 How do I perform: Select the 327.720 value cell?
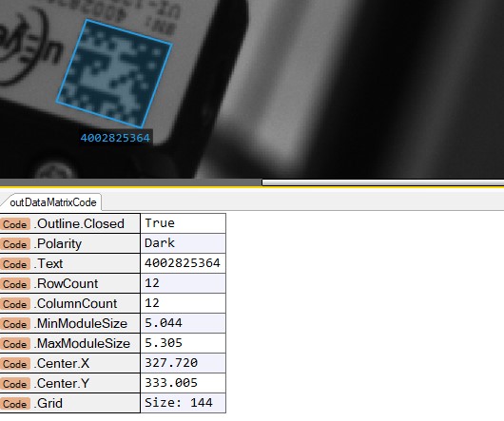click(184, 363)
